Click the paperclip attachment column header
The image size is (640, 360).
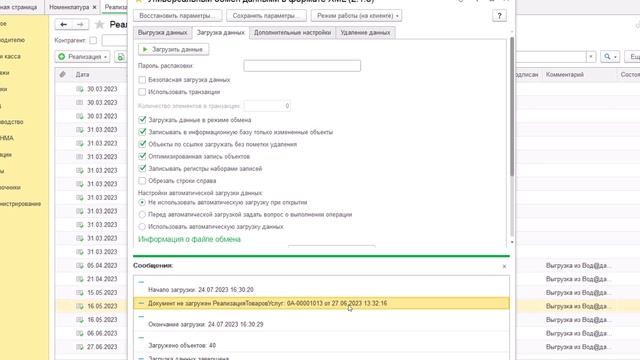click(x=62, y=75)
